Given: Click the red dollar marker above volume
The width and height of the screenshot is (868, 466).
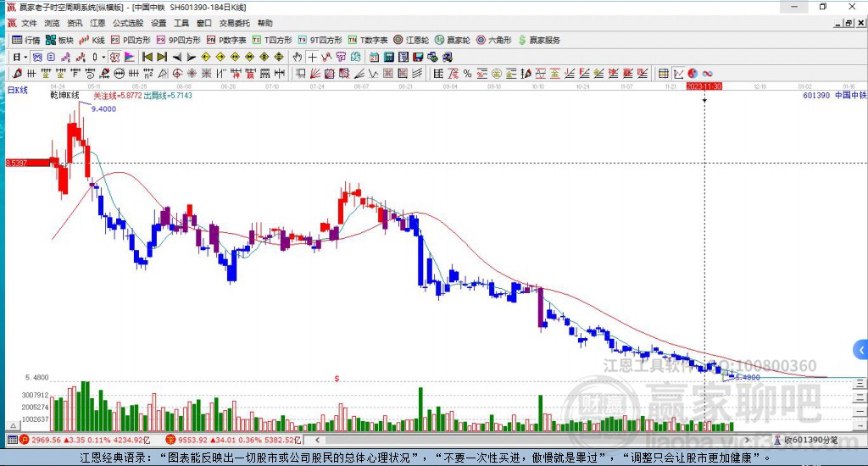Looking at the screenshot, I should (337, 379).
